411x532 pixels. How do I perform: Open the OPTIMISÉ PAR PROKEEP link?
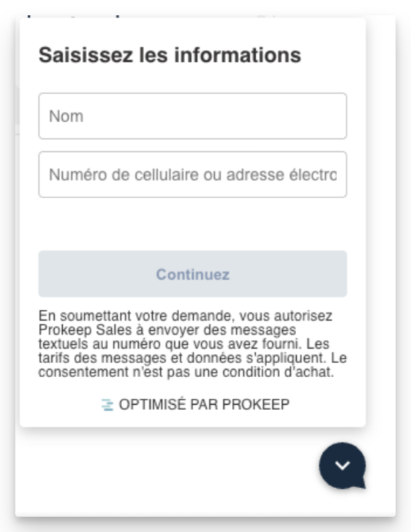pos(195,404)
